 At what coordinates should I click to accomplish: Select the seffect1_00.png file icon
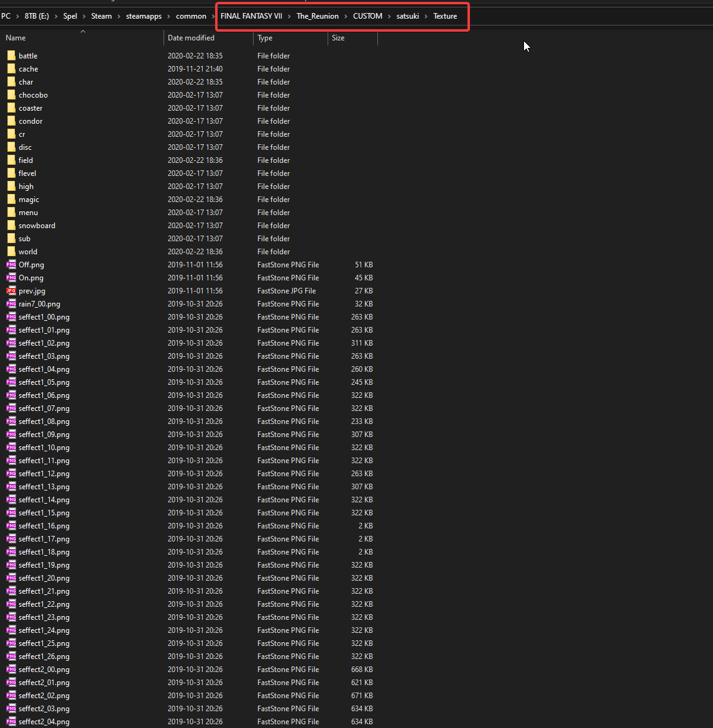coord(11,316)
